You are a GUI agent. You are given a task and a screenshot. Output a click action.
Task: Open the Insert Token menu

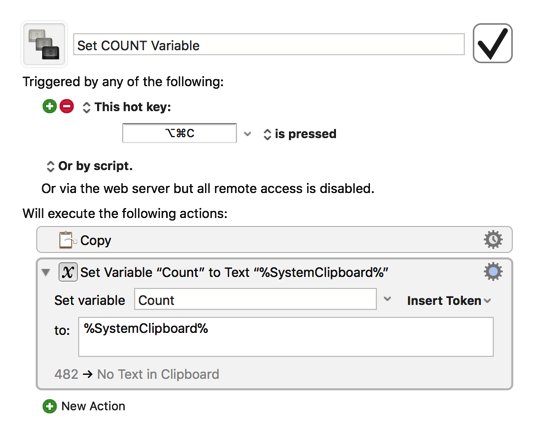[449, 301]
